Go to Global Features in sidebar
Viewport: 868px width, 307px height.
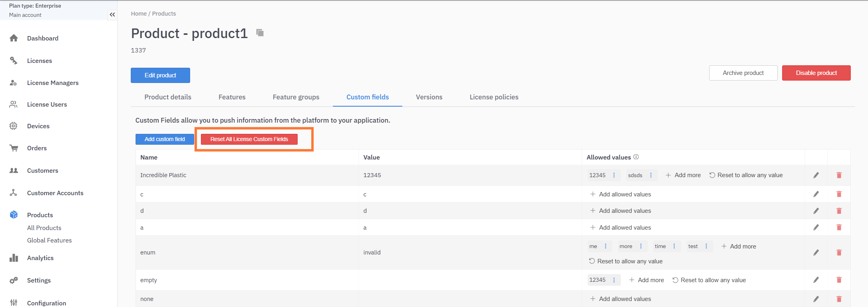pos(49,240)
